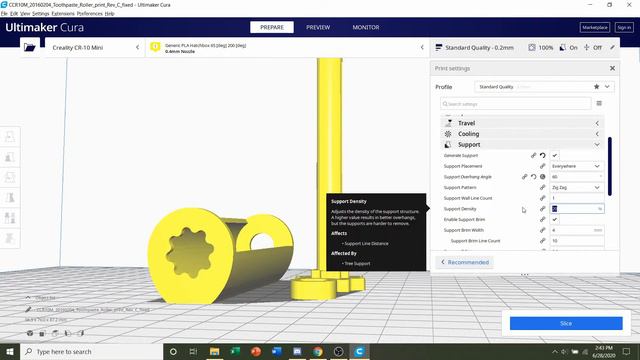Click the material icon in the header
The image size is (640, 360).
155,47
